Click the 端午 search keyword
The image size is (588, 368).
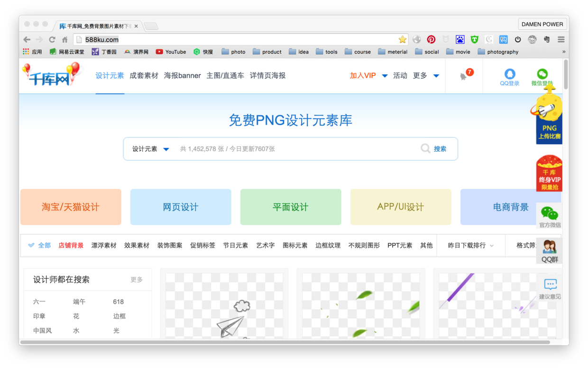79,302
